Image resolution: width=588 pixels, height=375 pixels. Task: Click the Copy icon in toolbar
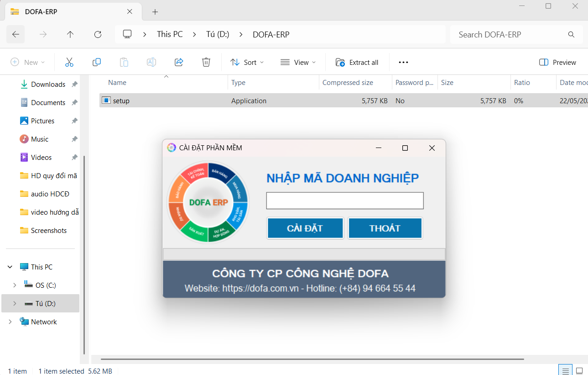click(97, 62)
